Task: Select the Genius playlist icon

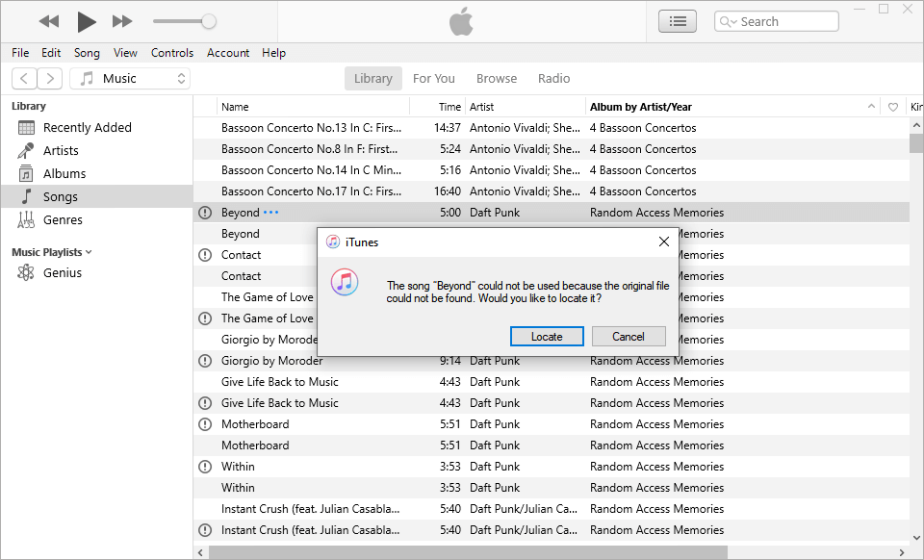Action: pyautogui.click(x=27, y=272)
